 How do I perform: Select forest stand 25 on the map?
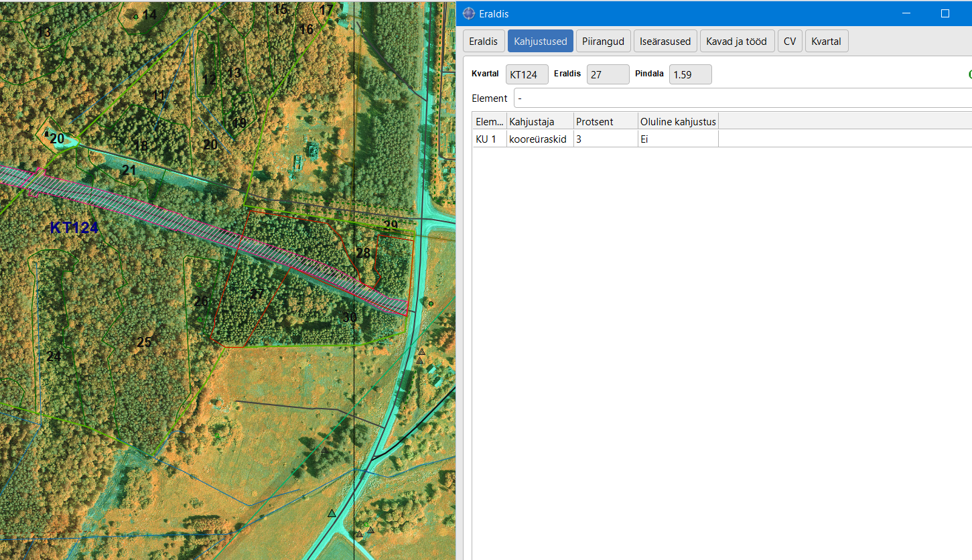click(x=144, y=342)
